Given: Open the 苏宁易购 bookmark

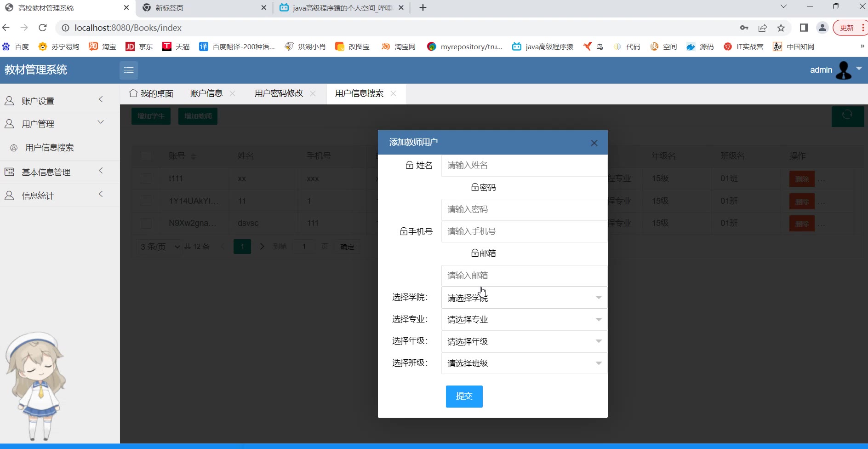Looking at the screenshot, I should coord(59,46).
